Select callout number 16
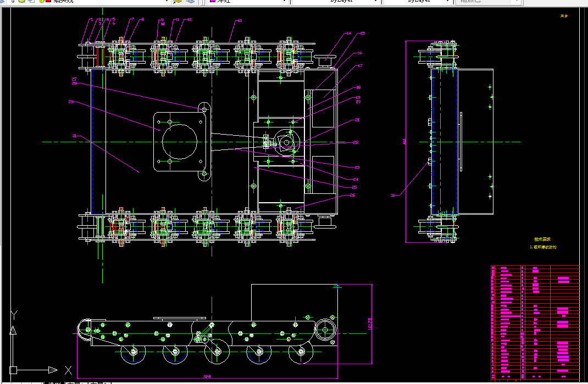The image size is (588, 384). (x=359, y=53)
